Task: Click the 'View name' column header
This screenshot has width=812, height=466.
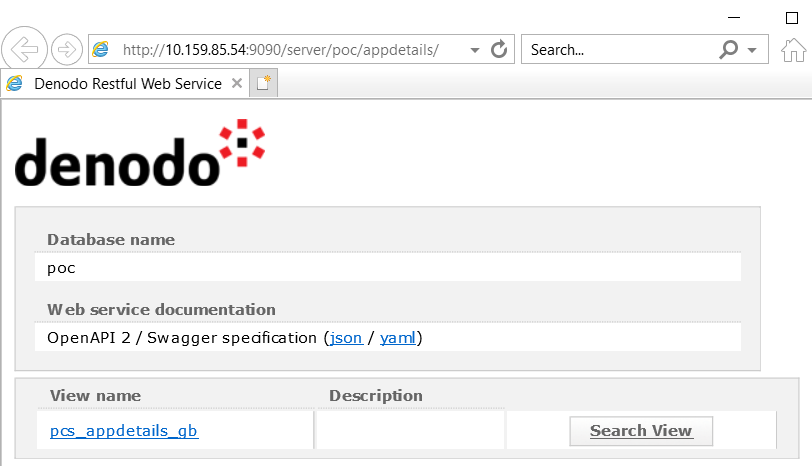Action: click(95, 396)
